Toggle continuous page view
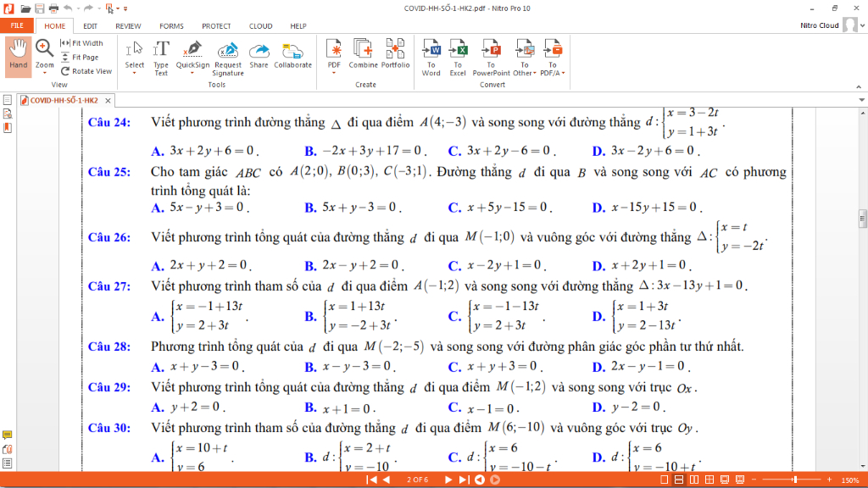868x488 pixels. pos(679,480)
